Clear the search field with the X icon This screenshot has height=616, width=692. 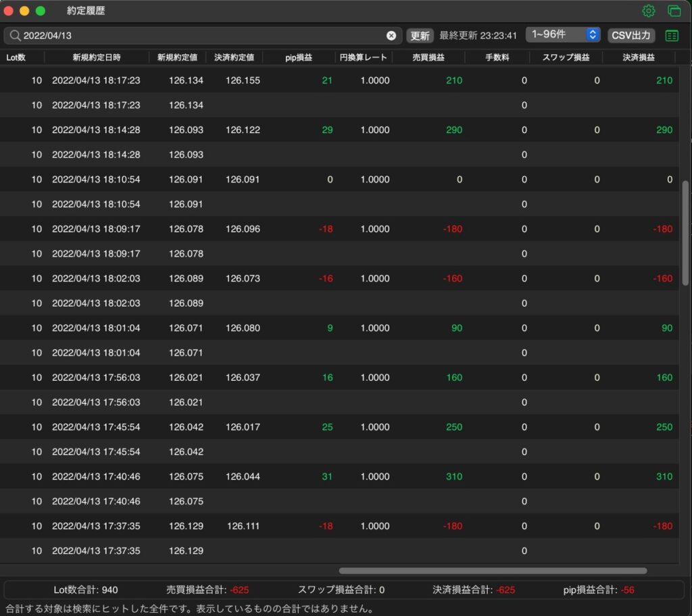click(391, 36)
